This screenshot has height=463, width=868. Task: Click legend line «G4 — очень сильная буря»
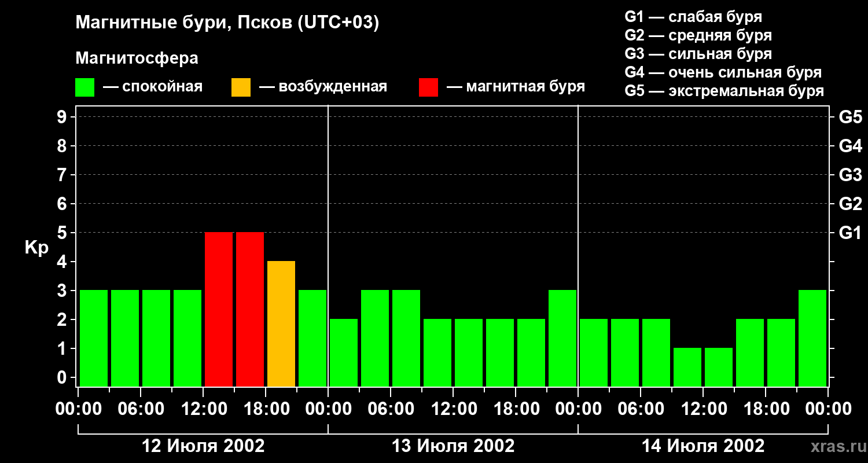pos(723,72)
